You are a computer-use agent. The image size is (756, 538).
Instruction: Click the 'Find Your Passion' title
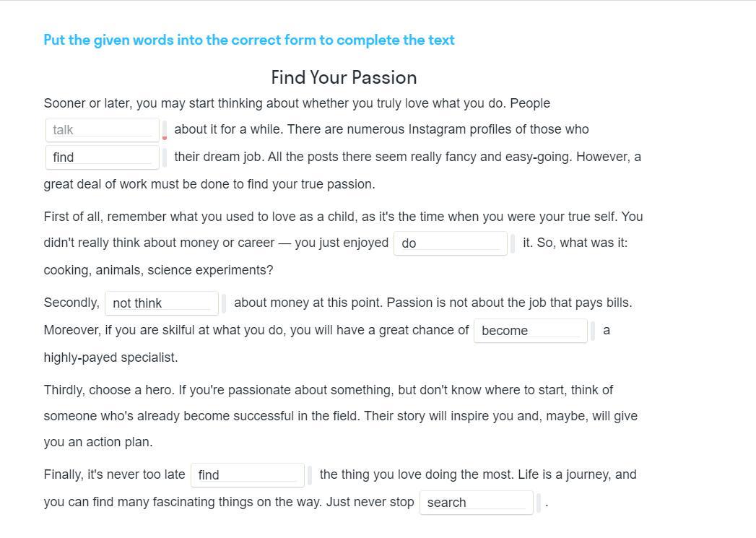click(x=344, y=77)
